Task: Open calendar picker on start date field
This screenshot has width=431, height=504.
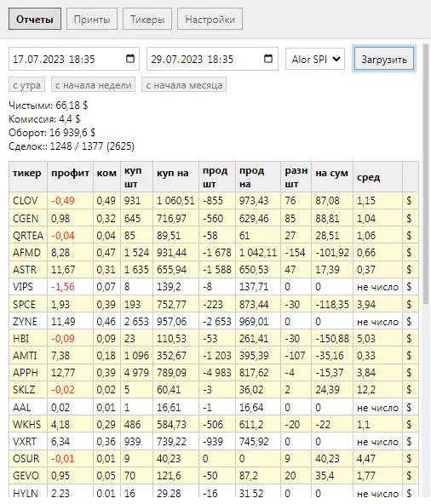Action: tap(130, 59)
